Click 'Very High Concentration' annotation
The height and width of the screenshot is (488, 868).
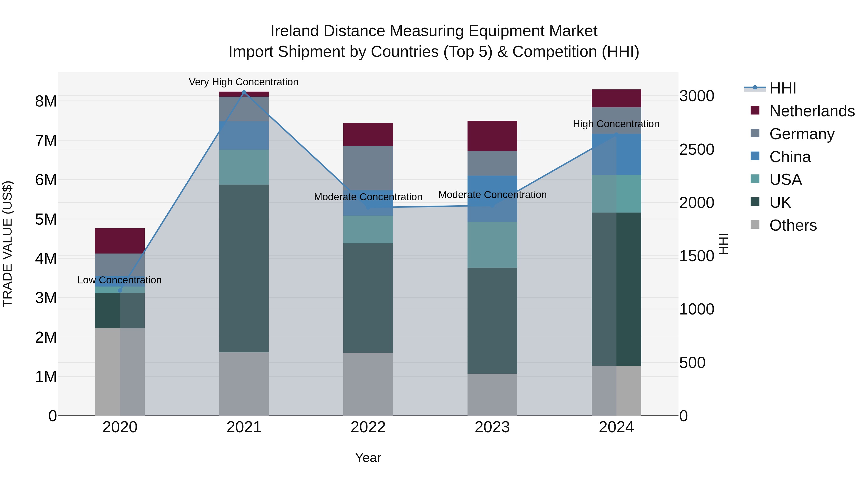click(x=244, y=82)
